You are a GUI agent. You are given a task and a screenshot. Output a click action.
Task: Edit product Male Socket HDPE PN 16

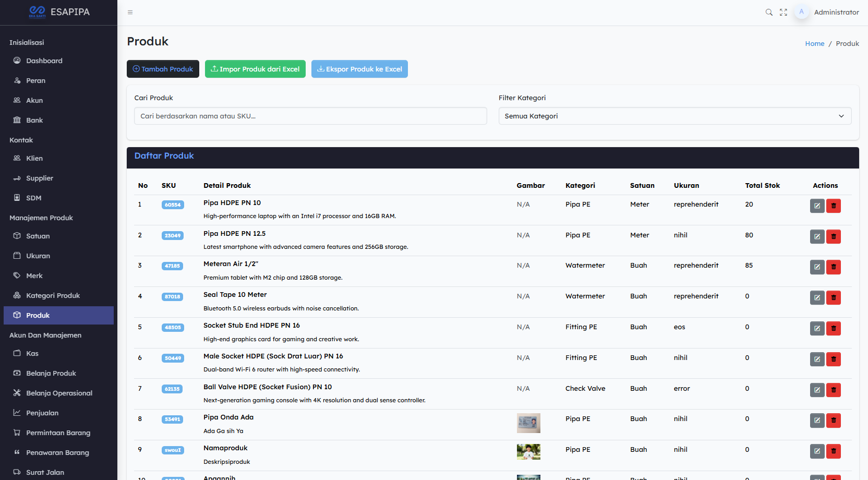(817, 359)
